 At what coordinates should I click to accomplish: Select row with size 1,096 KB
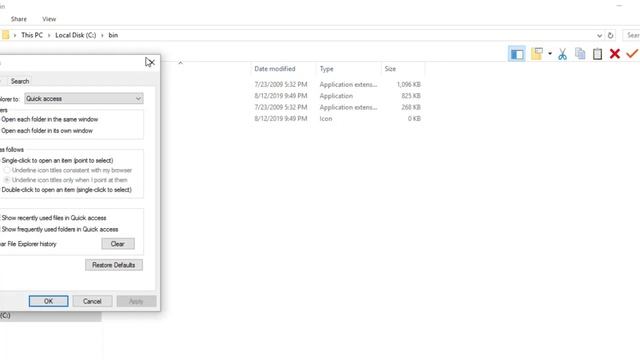[x=337, y=84]
